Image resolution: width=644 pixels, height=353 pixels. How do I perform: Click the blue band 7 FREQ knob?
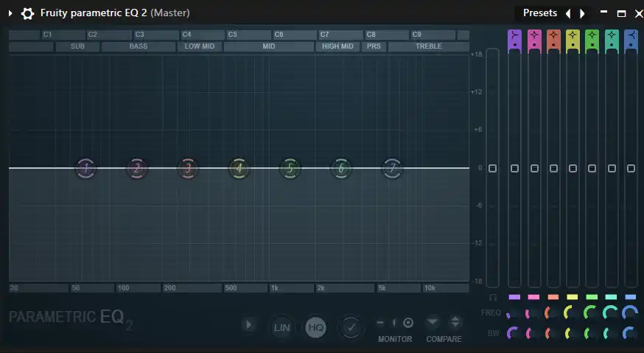pos(630,313)
